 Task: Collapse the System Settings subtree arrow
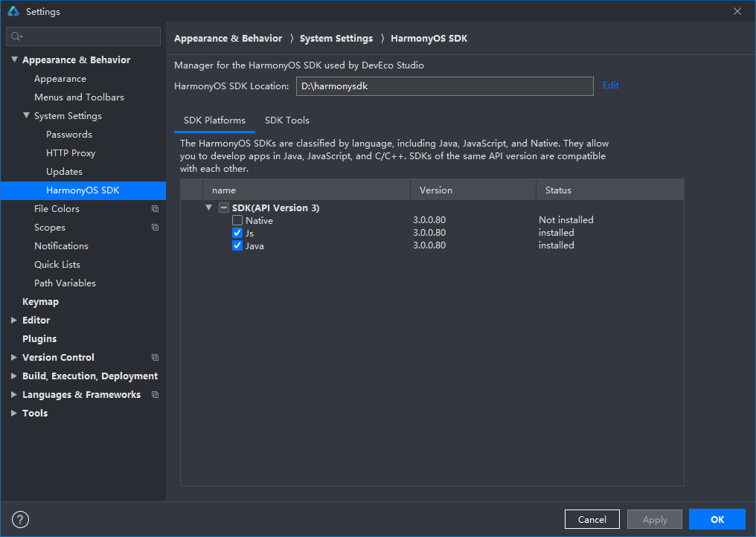(x=27, y=115)
